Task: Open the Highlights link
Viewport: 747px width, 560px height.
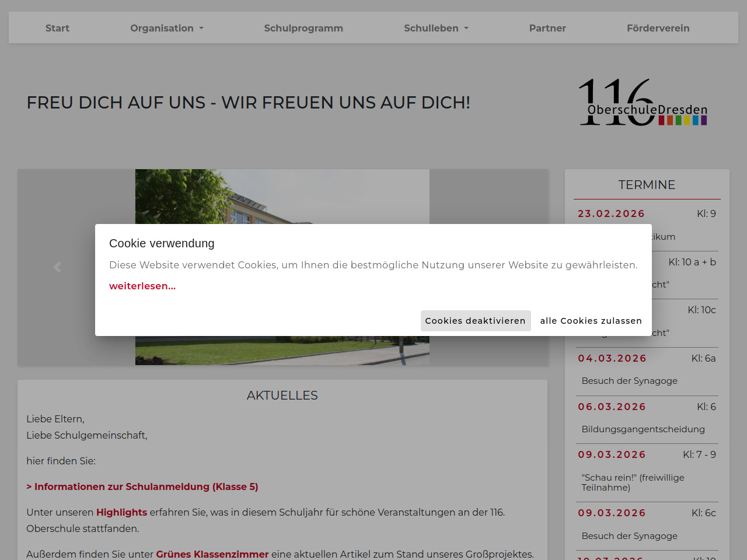Action: [121, 512]
